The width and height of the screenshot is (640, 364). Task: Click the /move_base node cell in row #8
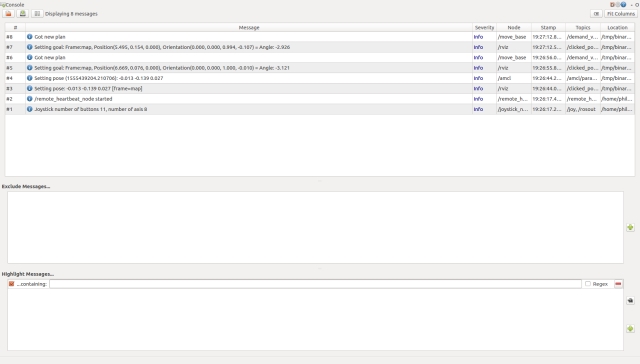[513, 37]
